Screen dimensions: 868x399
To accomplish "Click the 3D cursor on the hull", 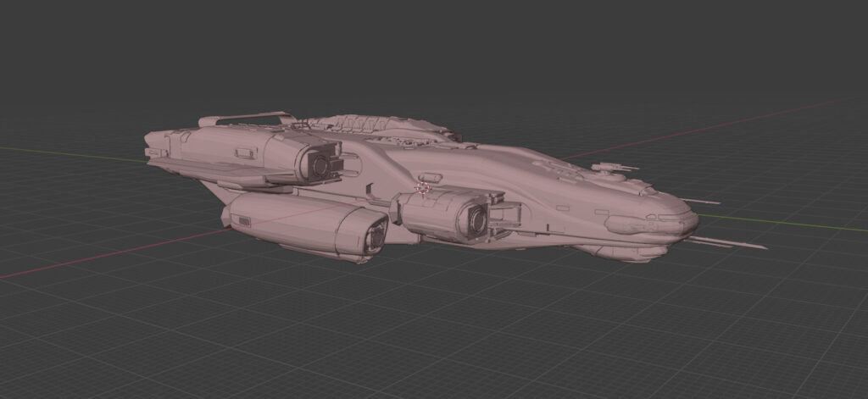I will 424,188.
